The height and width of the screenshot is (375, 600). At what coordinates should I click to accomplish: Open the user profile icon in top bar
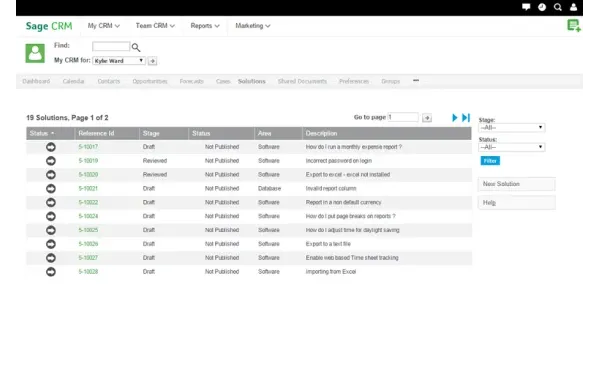[x=573, y=7]
